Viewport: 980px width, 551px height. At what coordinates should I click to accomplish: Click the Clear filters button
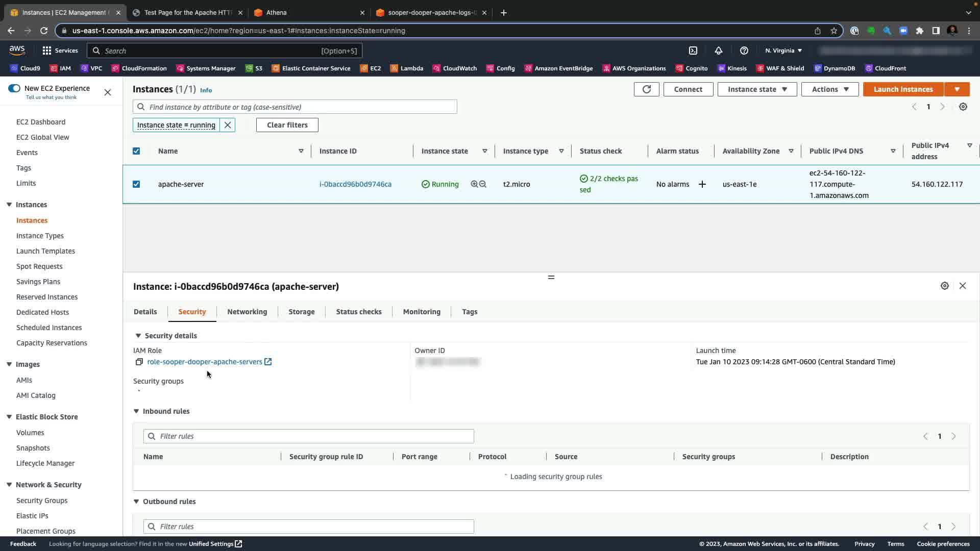(x=287, y=125)
